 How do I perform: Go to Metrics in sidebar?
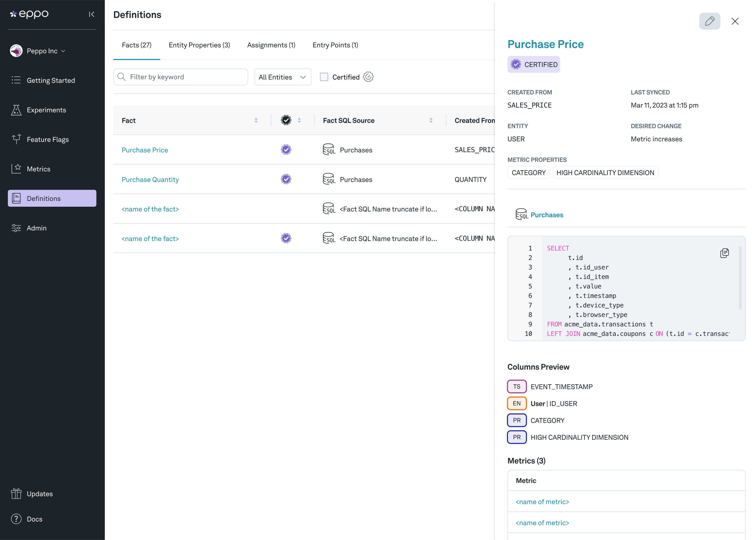coord(39,169)
